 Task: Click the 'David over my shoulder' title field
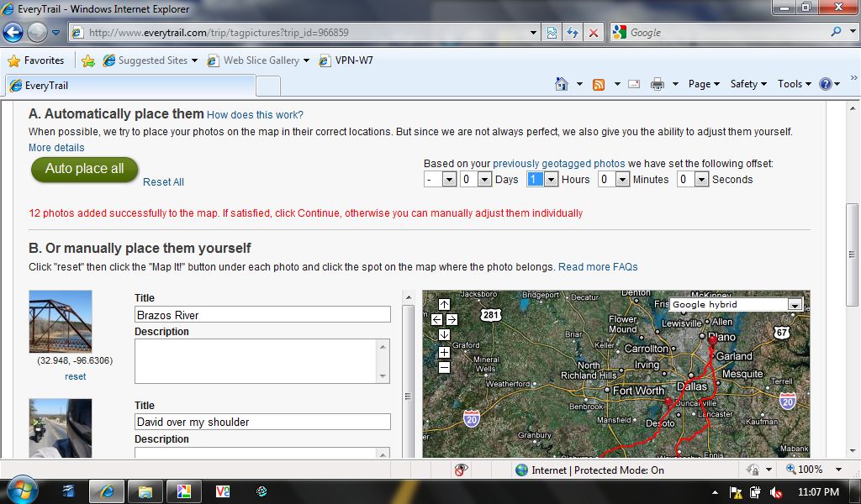(262, 422)
